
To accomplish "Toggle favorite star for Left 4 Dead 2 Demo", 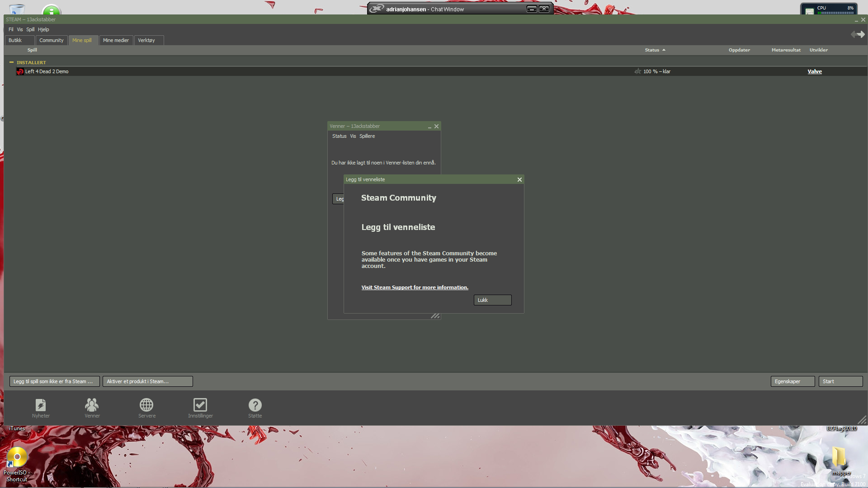I will [x=637, y=71].
